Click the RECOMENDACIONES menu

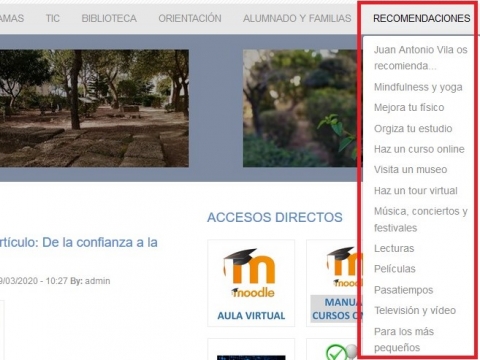click(422, 18)
